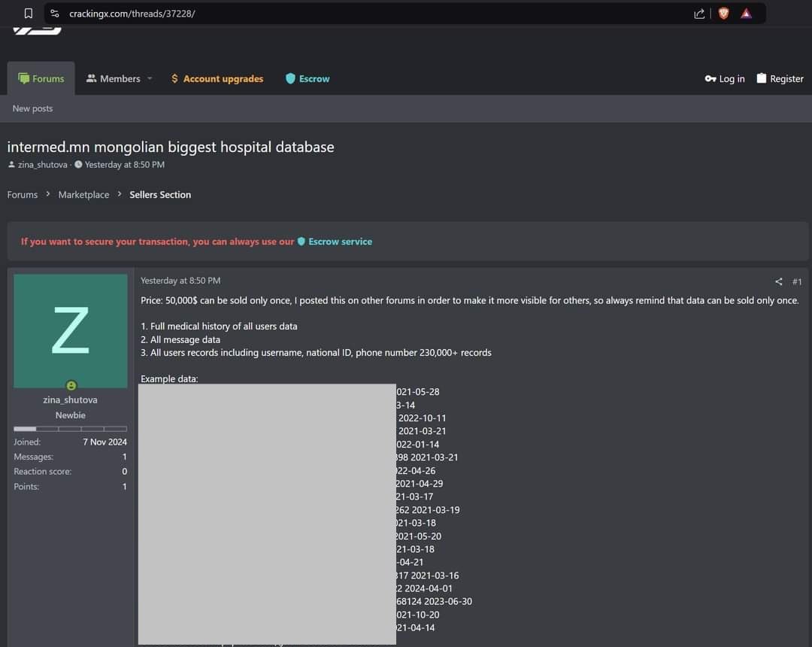Click the online status badge on avatar
812x647 pixels.
[x=71, y=385]
